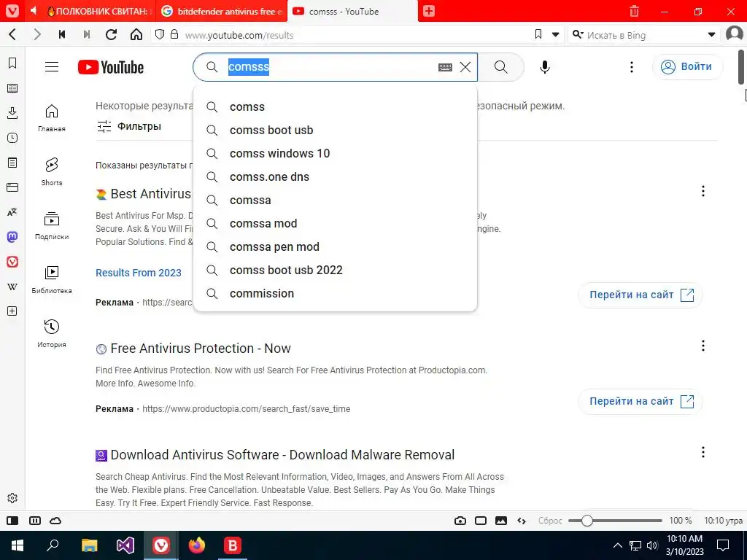Screen dimensions: 747x560
Task: Click the Войти sign-in button
Action: point(687,66)
